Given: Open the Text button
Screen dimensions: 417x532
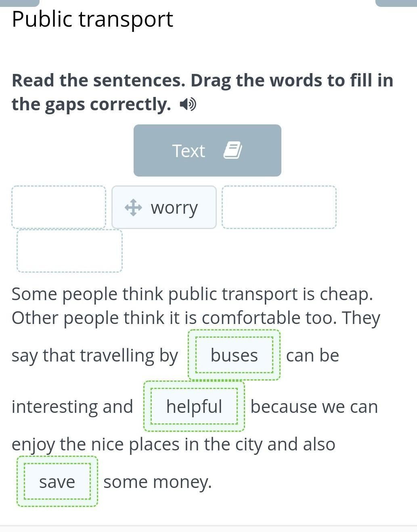Looking at the screenshot, I should point(207,150).
